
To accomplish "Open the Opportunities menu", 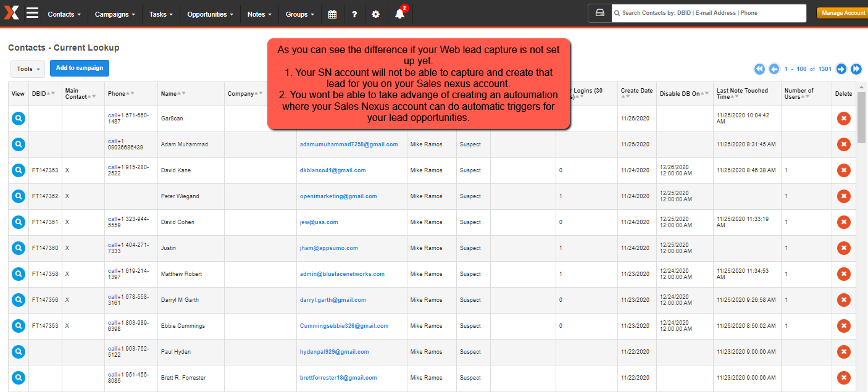I will [210, 14].
